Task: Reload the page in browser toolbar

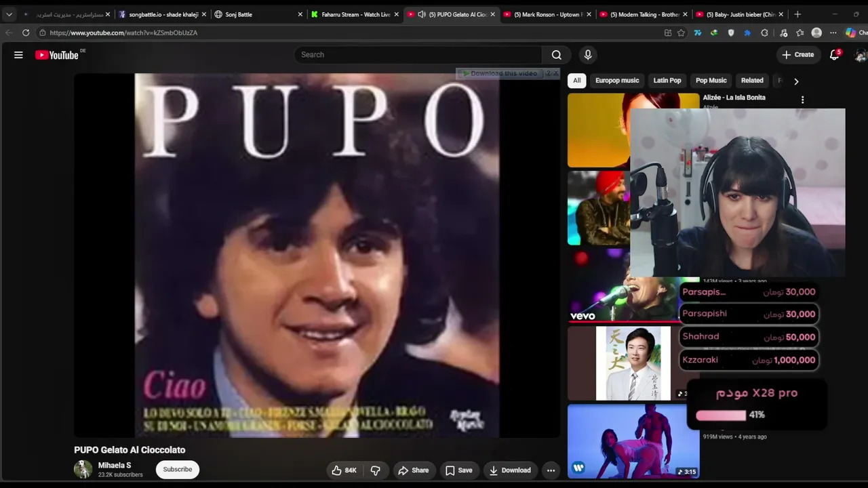Action: pyautogui.click(x=26, y=33)
